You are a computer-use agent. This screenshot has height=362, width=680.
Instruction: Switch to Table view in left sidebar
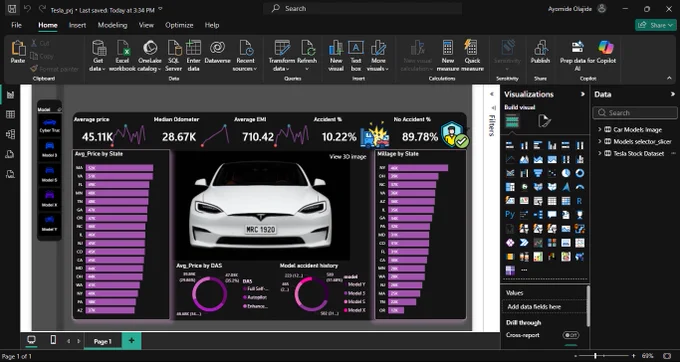tap(10, 114)
